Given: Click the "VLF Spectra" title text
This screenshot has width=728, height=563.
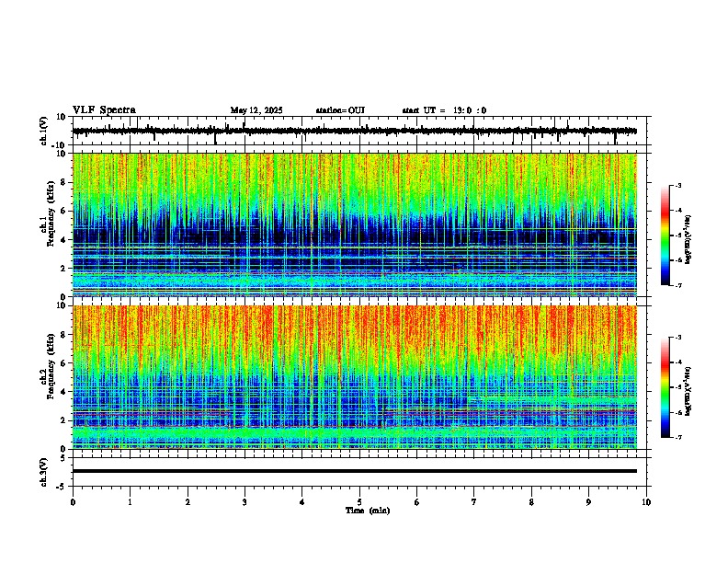Looking at the screenshot, I should [104, 110].
